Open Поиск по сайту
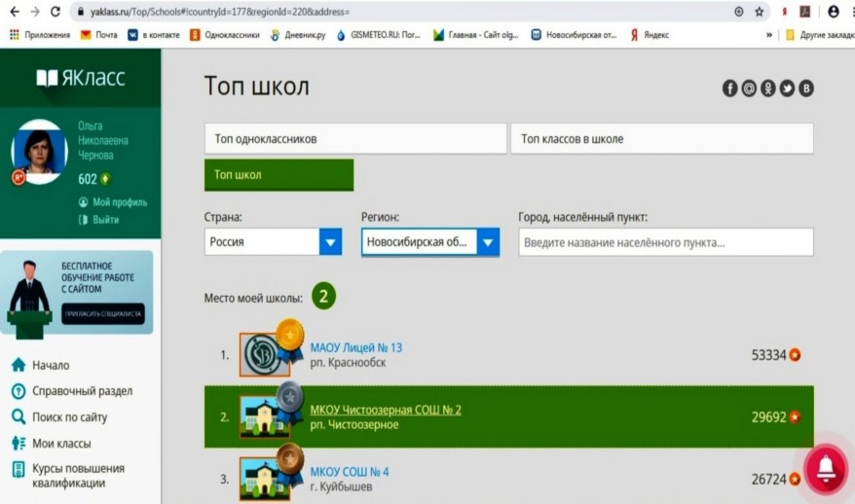The width and height of the screenshot is (855, 504). tap(59, 417)
